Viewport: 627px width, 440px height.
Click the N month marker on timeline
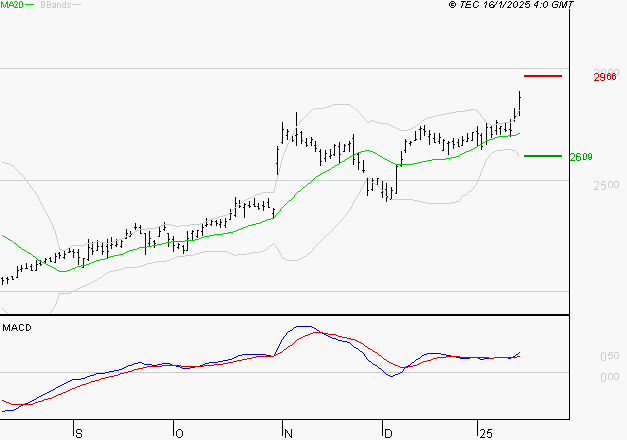pyautogui.click(x=288, y=434)
